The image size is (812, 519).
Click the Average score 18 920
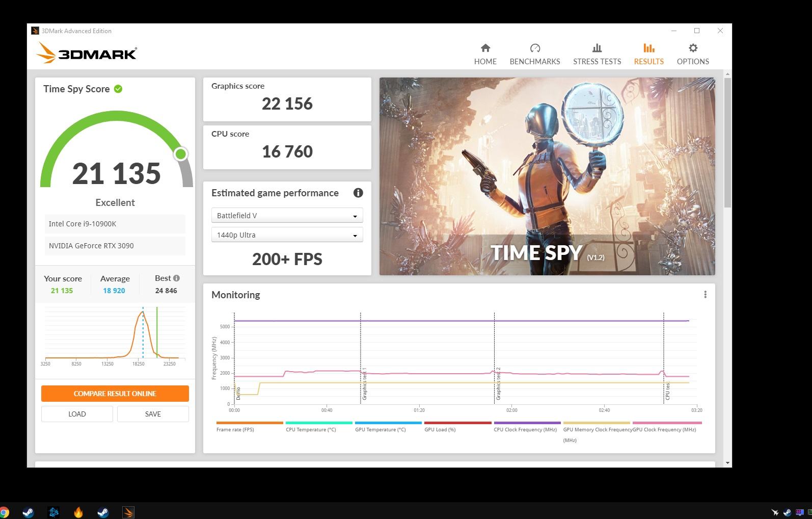(x=114, y=291)
